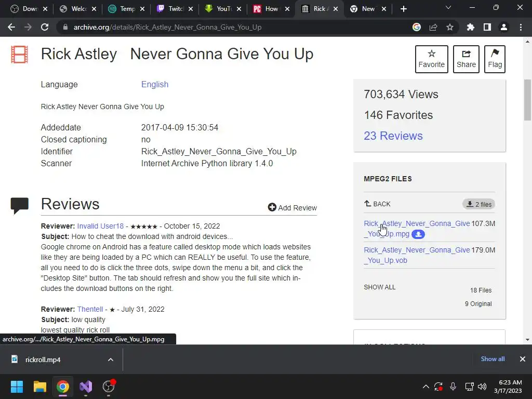Expand rickroll.mp4 download options chevron

tap(111, 360)
